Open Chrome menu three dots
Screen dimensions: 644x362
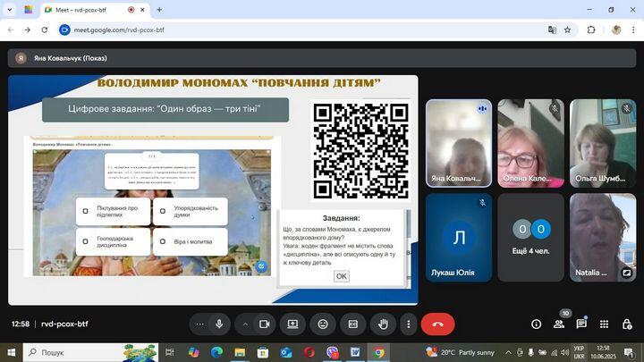pyautogui.click(x=633, y=30)
